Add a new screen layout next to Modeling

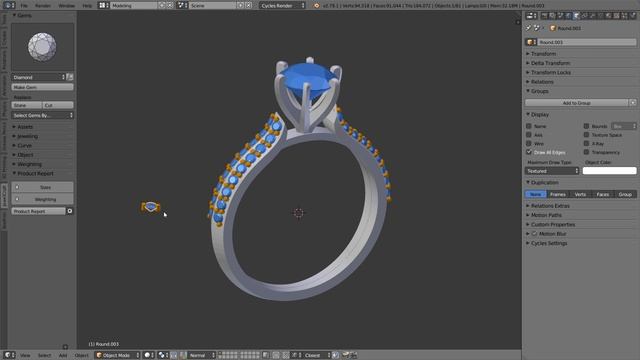click(162, 5)
